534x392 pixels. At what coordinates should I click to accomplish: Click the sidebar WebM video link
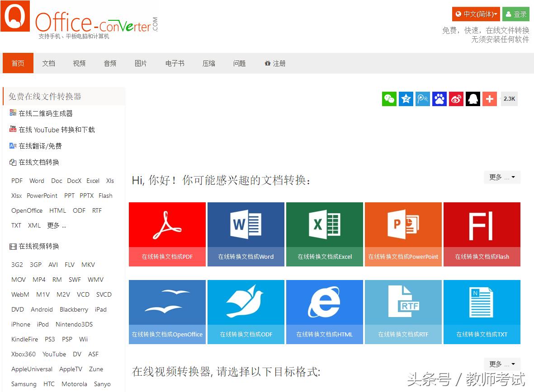[x=20, y=295]
